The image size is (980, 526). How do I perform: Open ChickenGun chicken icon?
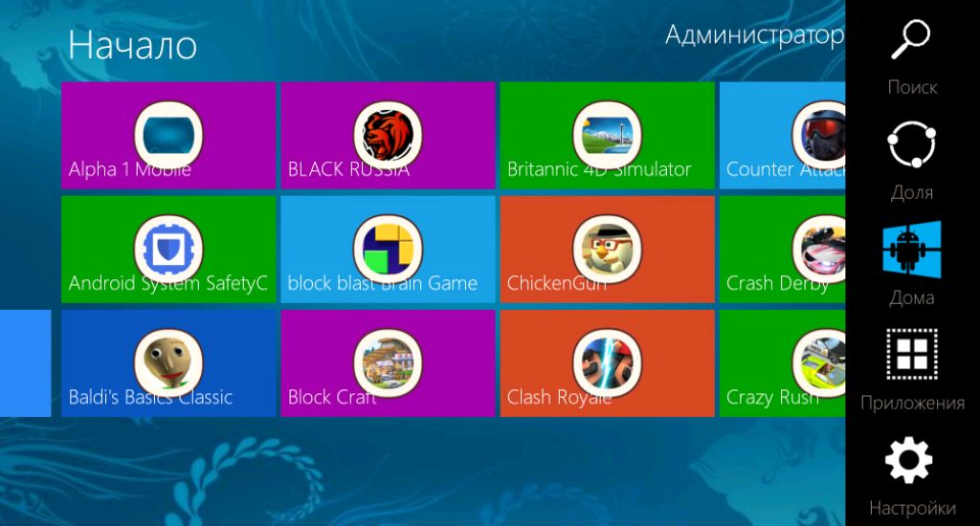point(607,250)
